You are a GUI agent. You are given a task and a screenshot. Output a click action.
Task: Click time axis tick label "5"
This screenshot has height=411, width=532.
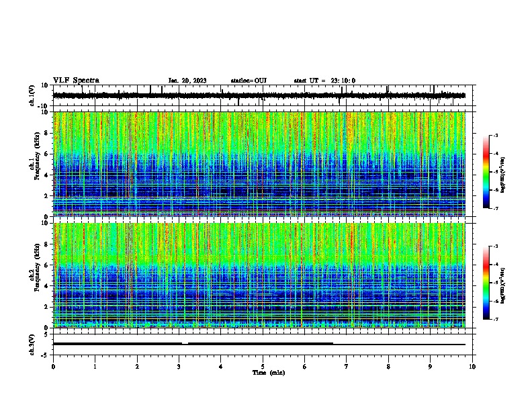(x=263, y=367)
